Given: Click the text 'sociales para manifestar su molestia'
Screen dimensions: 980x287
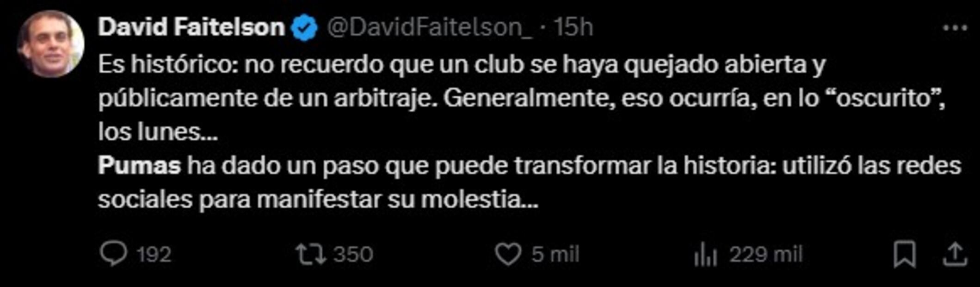Looking at the screenshot, I should 309,200.
